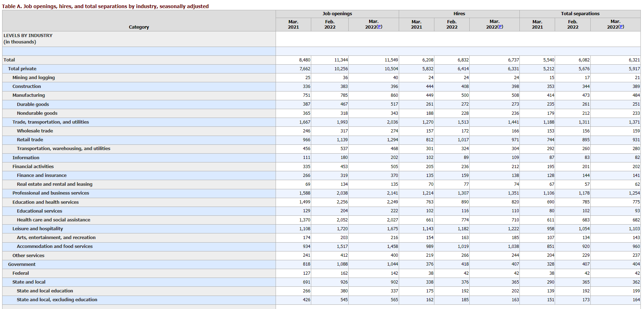Click the 'Construction' row label
Viewport: 644px width, 309px height.
coord(26,87)
